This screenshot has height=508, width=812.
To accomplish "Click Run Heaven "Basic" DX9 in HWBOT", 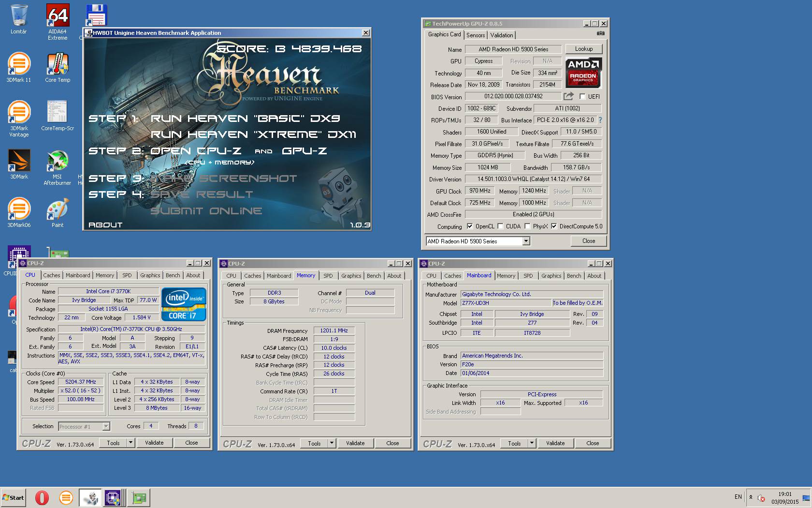I will click(246, 119).
